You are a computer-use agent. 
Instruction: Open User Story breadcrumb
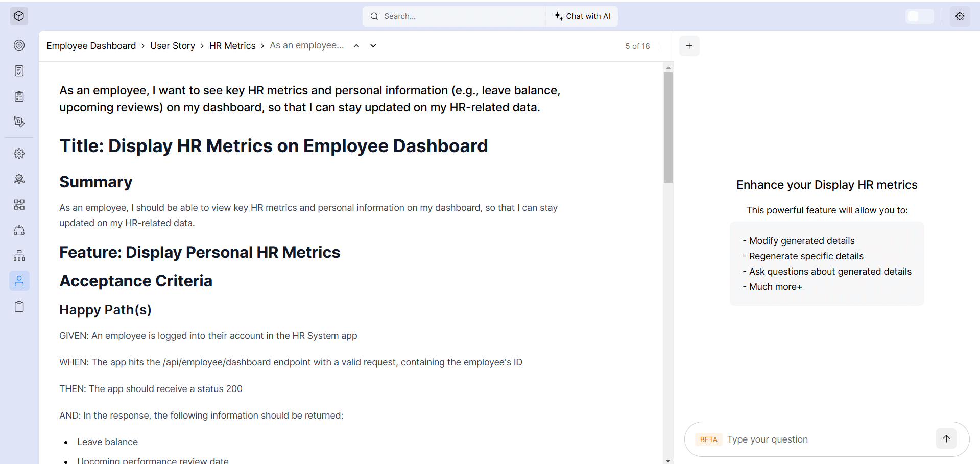pos(173,46)
